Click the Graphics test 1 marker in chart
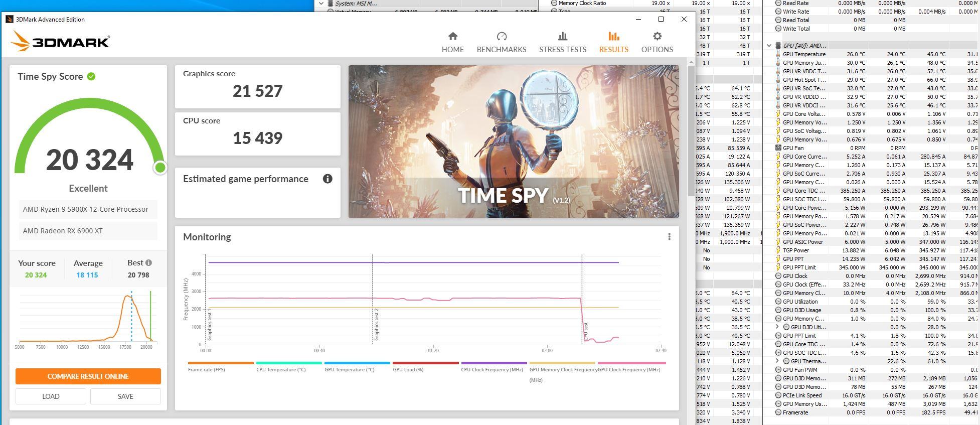Image resolution: width=980 pixels, height=425 pixels. (x=209, y=325)
